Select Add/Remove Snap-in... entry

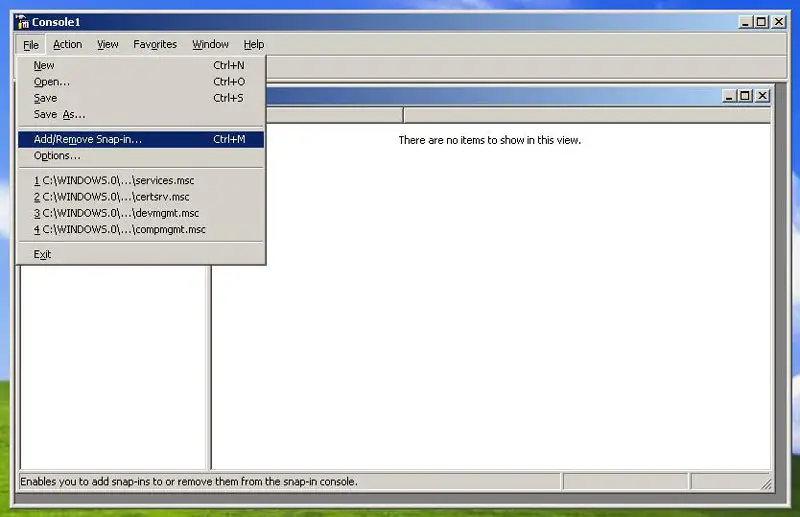141,139
